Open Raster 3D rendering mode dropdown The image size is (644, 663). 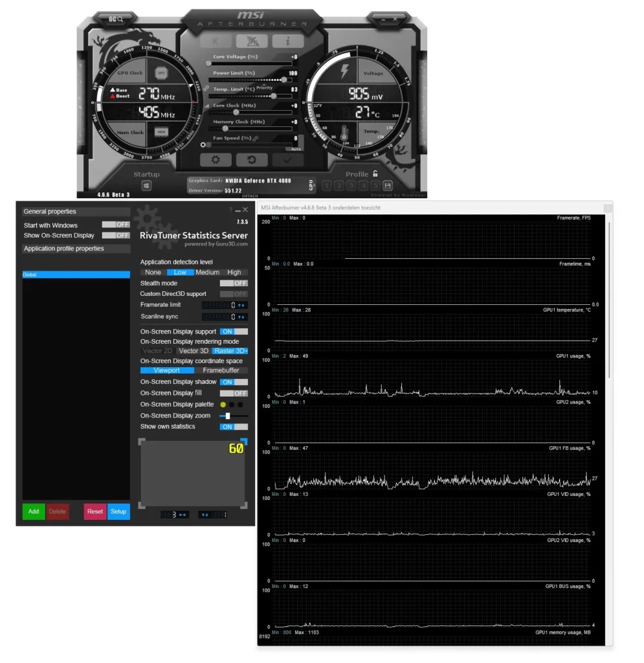point(230,351)
